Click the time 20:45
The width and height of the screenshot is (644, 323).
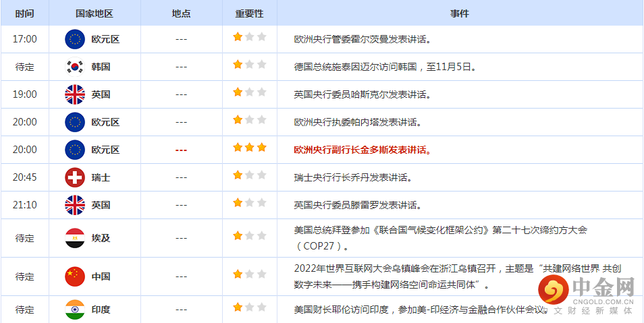click(x=25, y=177)
